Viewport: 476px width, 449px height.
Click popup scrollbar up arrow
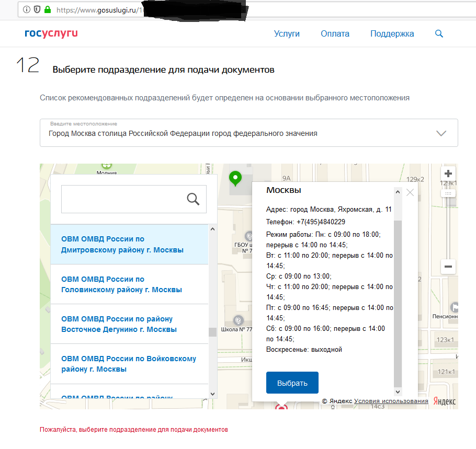click(398, 192)
